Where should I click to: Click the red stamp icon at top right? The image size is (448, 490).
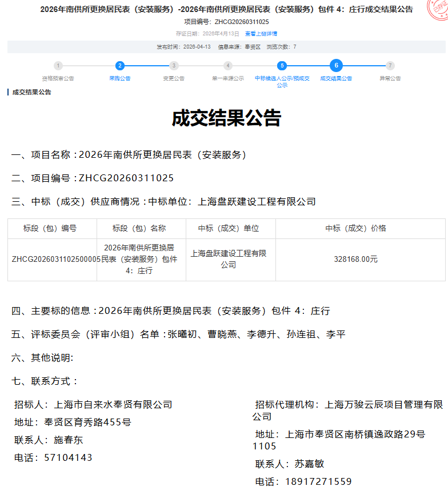coord(439,7)
